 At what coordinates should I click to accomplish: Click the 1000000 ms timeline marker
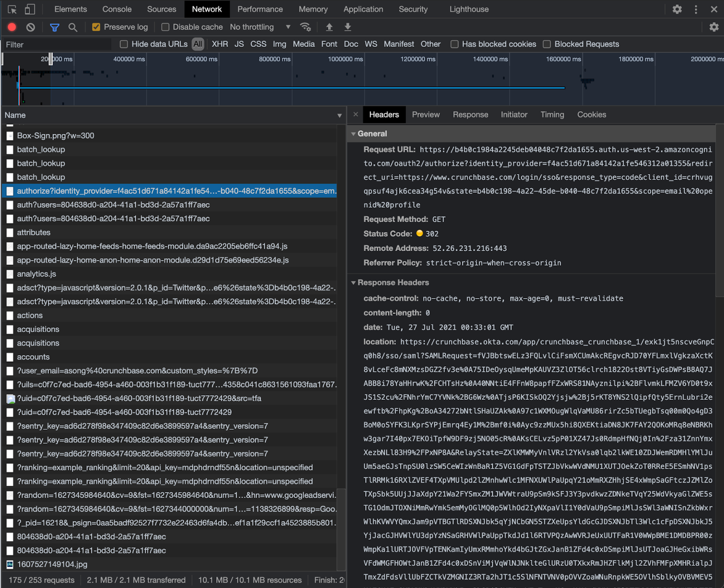(345, 59)
